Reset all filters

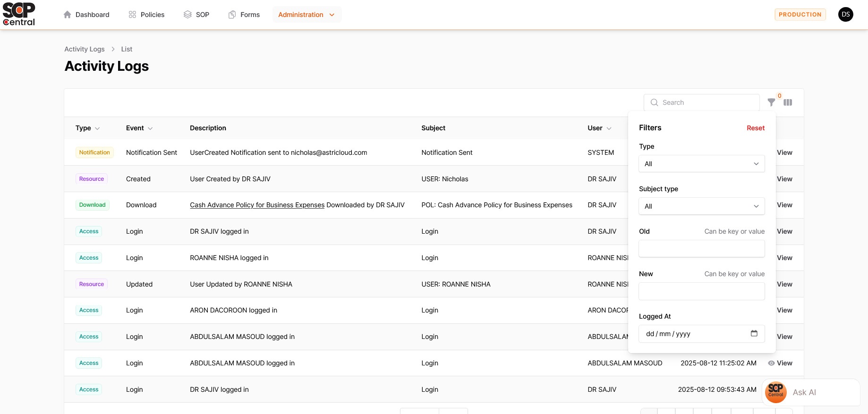click(x=755, y=128)
